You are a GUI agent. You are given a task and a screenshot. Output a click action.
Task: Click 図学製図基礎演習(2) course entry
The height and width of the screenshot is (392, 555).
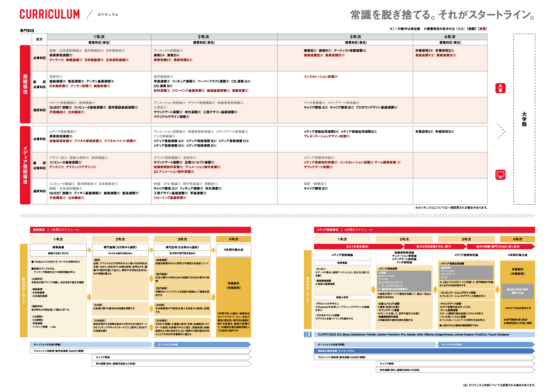(x=123, y=107)
